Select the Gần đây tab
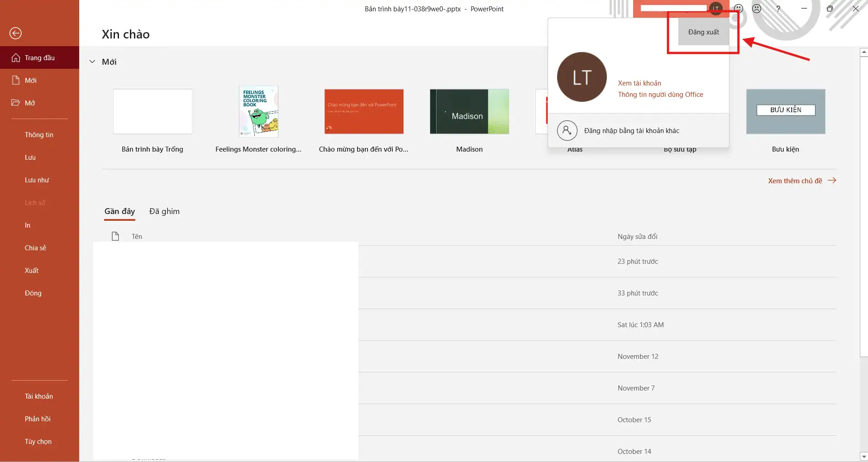Screen dimensions: 868x462 coord(119,211)
